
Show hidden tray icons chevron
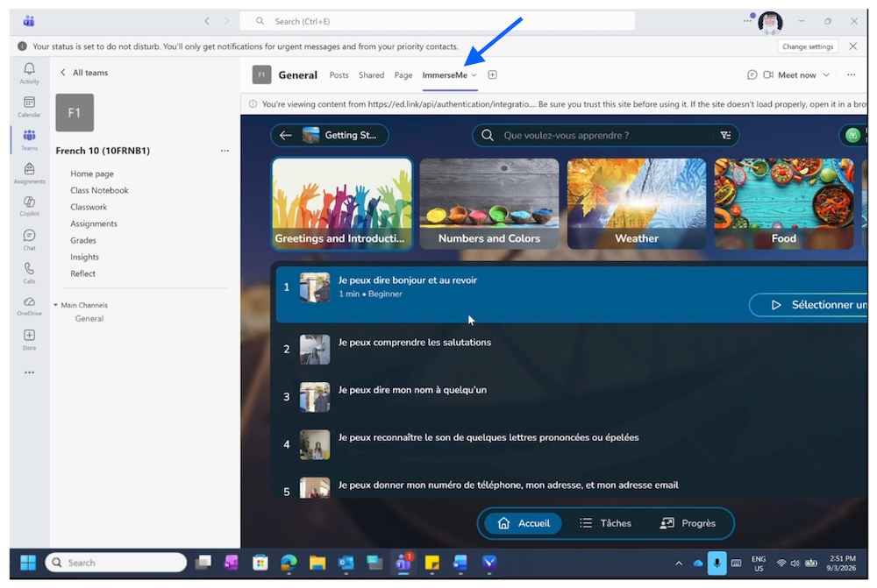coord(679,563)
